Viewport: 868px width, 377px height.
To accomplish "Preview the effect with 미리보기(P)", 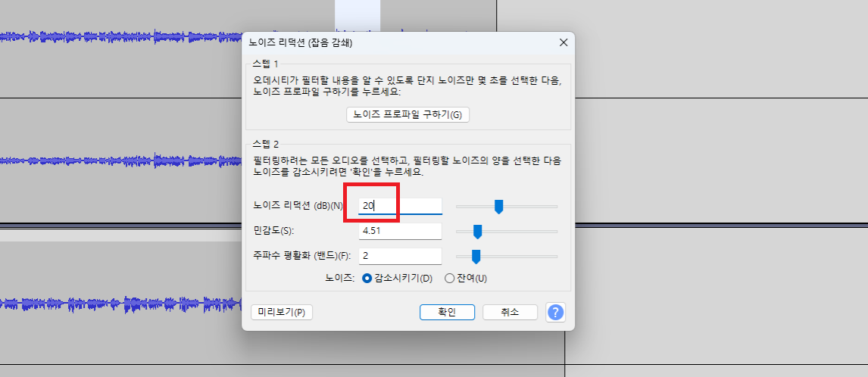I will (282, 312).
